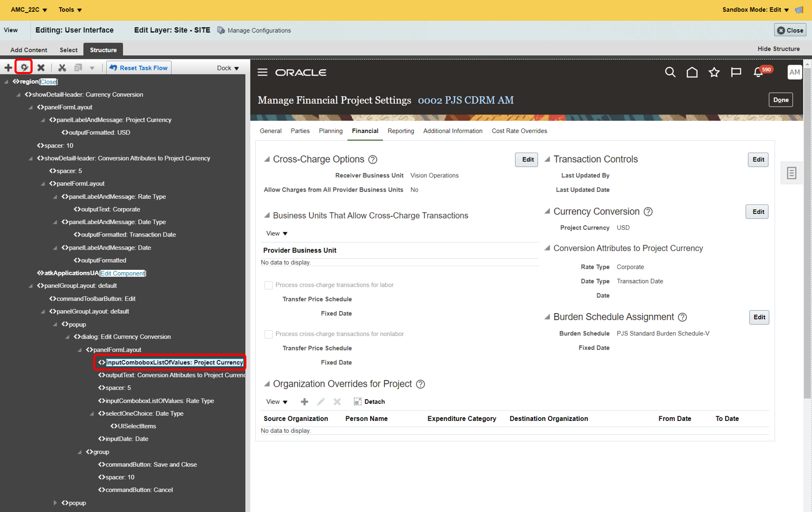
Task: Click the Done button
Action: pos(781,100)
